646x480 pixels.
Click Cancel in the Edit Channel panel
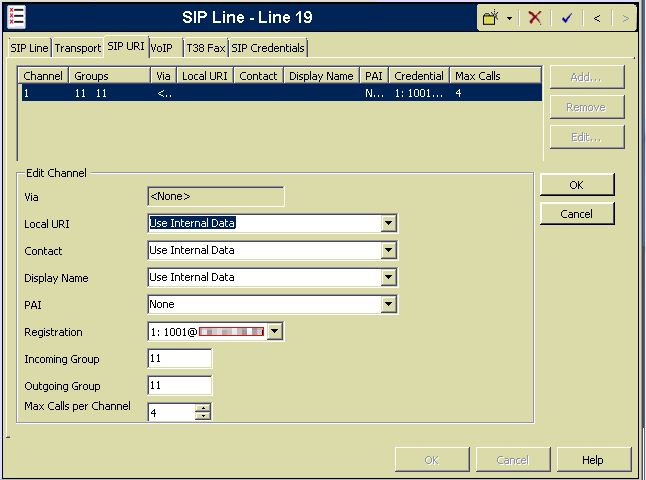coord(576,214)
